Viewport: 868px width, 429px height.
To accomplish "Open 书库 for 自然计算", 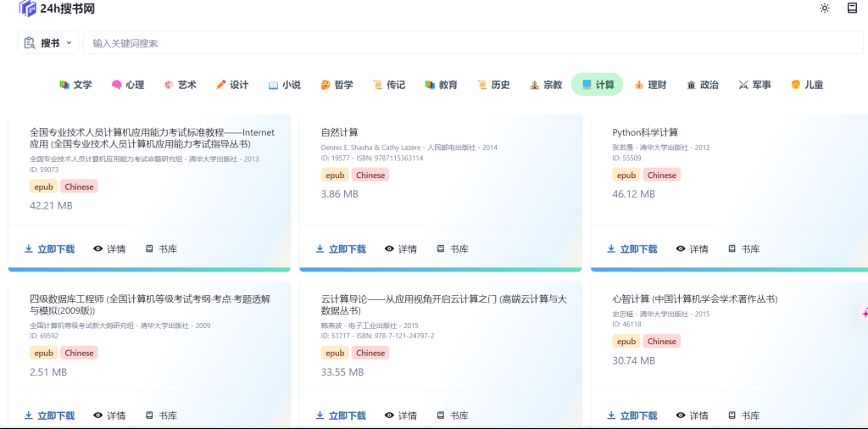I will pos(453,249).
